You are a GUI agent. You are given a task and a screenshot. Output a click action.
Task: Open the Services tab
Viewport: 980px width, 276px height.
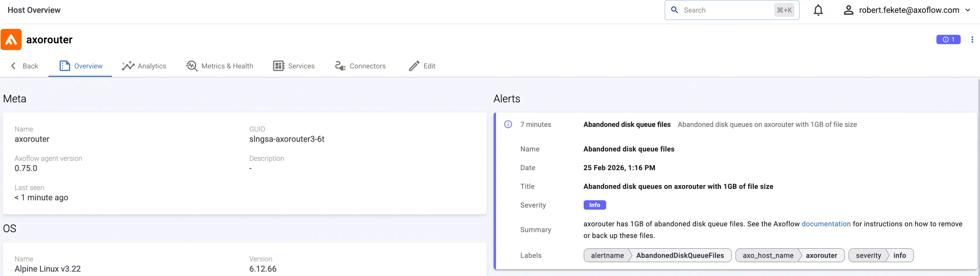(x=294, y=66)
